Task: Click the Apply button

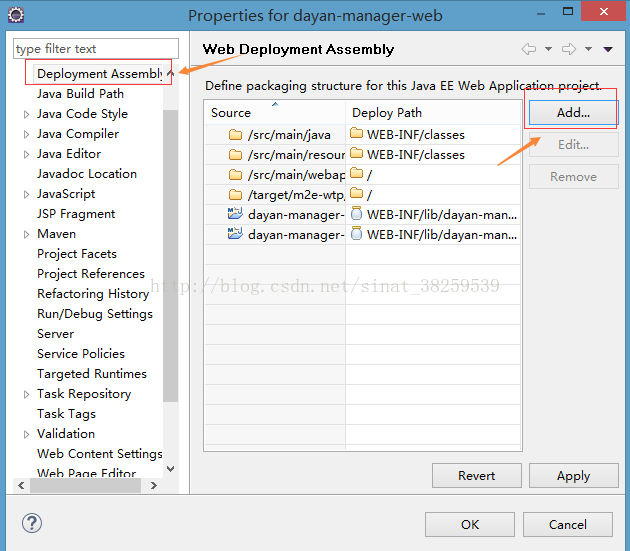Action: coord(573,476)
